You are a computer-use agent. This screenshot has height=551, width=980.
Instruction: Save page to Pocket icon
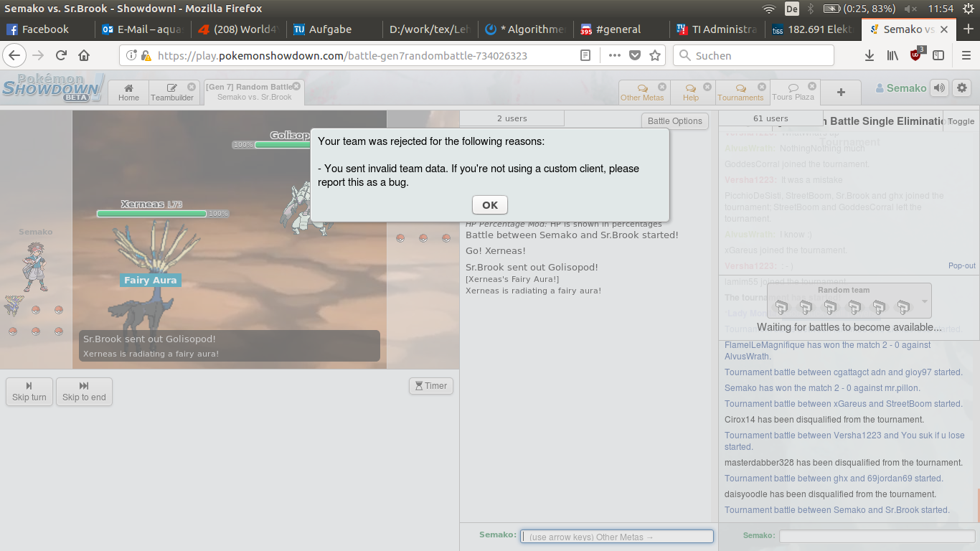(635, 55)
